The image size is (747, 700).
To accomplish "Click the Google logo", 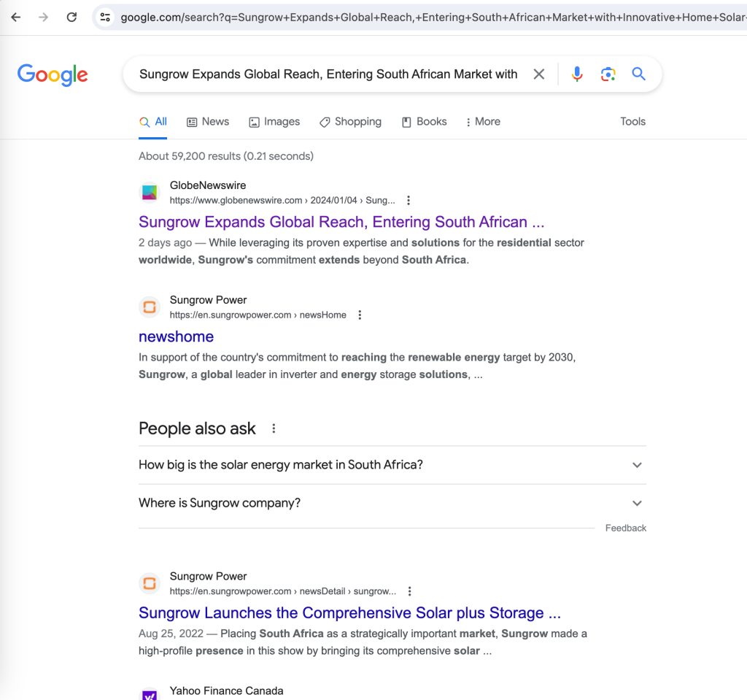I will click(53, 74).
